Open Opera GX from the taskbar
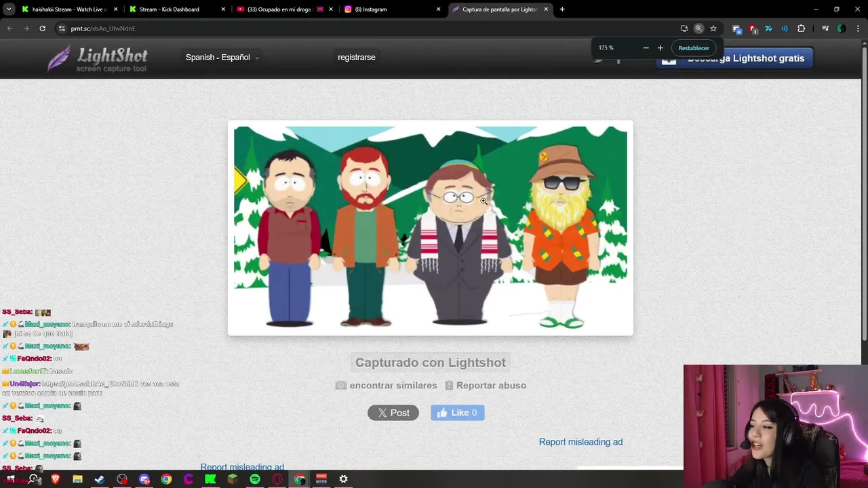This screenshot has width=868, height=488. pyautogui.click(x=277, y=479)
